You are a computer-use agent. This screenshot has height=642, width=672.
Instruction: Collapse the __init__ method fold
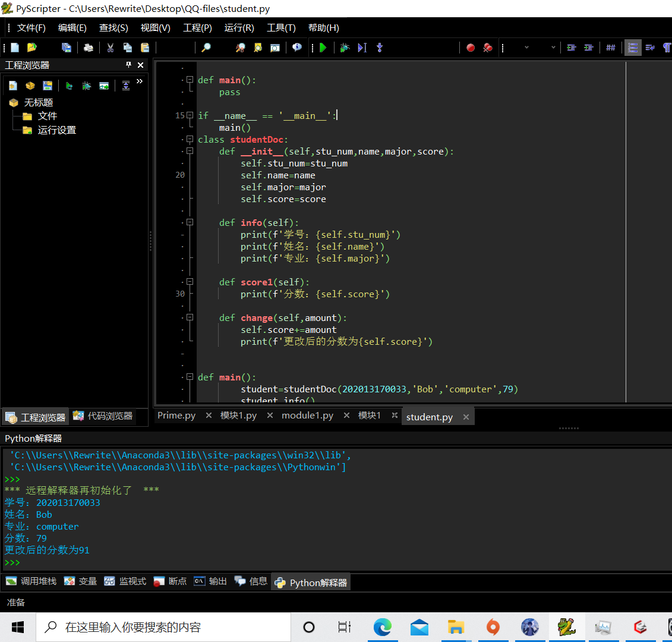click(190, 151)
